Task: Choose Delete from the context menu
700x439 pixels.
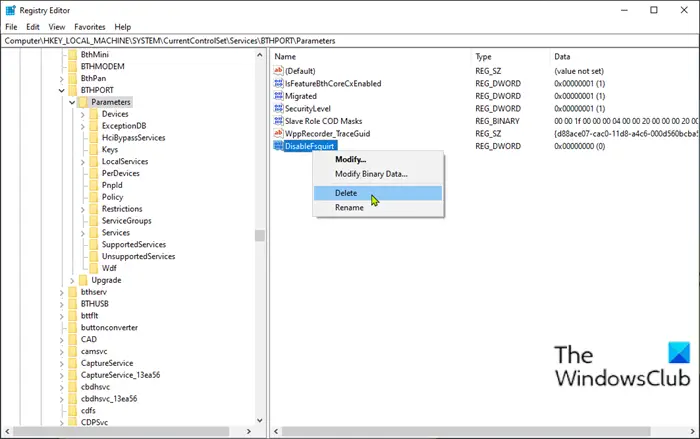Action: [x=378, y=193]
